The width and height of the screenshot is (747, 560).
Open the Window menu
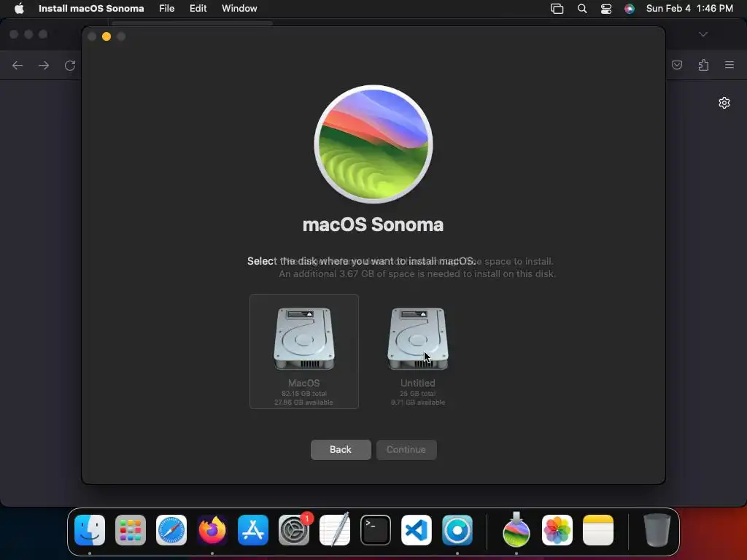pos(239,9)
